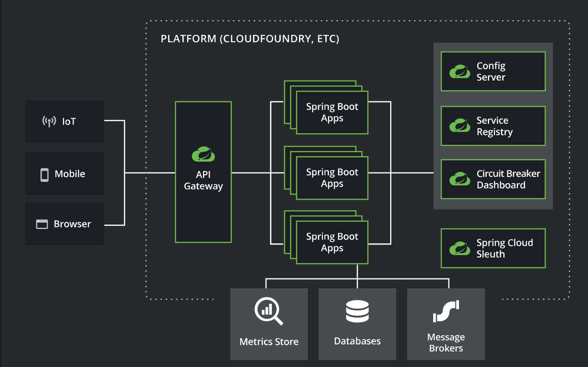Viewport: 588px width, 367px height.
Task: Select the bottom Spring Boot Apps box
Action: click(x=332, y=242)
